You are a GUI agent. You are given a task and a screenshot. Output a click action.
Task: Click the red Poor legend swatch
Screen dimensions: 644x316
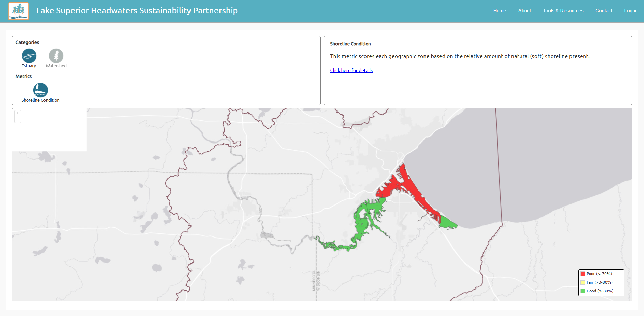point(583,274)
